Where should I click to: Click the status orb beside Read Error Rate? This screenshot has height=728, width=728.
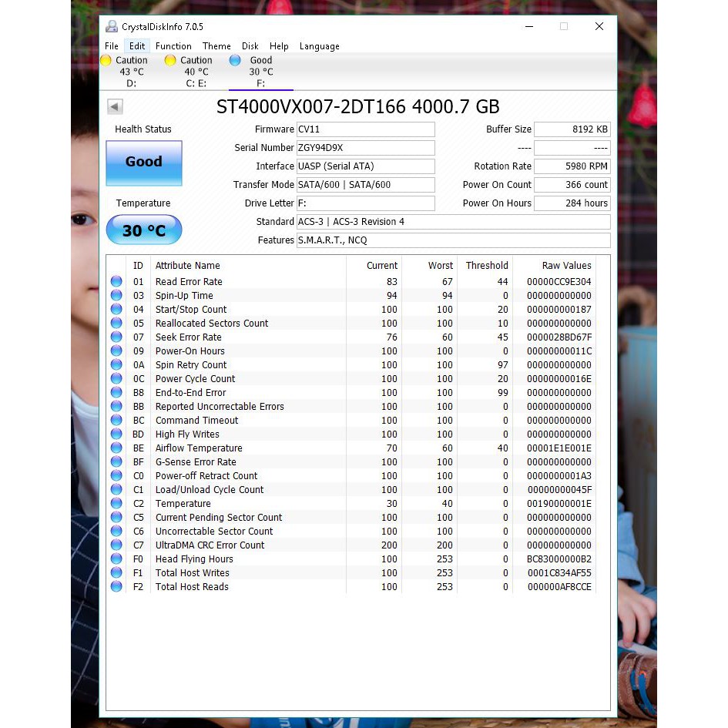point(116,282)
